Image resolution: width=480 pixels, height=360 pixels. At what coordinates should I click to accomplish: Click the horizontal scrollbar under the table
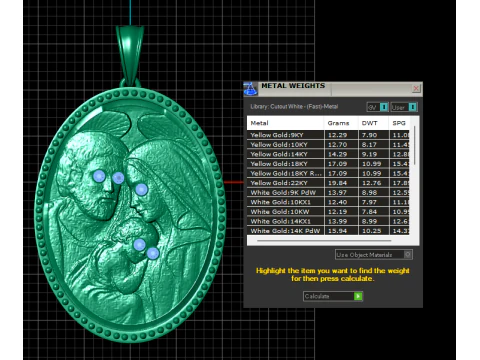coord(324,240)
